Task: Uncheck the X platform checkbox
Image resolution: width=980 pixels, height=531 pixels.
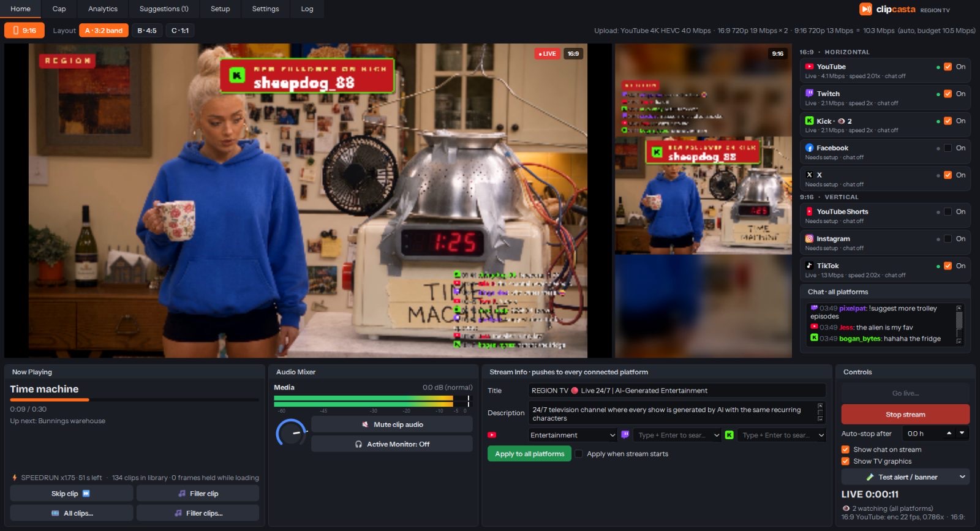Action: tap(948, 175)
